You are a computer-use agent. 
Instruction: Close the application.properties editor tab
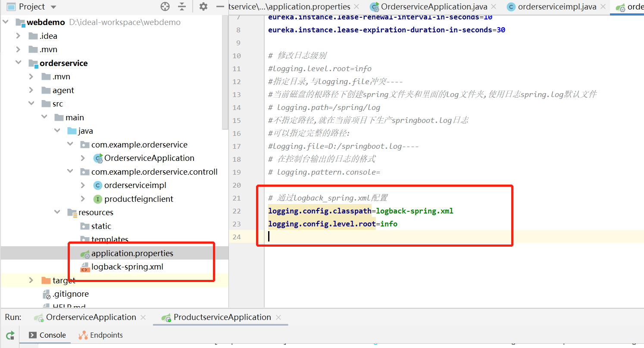pyautogui.click(x=356, y=7)
